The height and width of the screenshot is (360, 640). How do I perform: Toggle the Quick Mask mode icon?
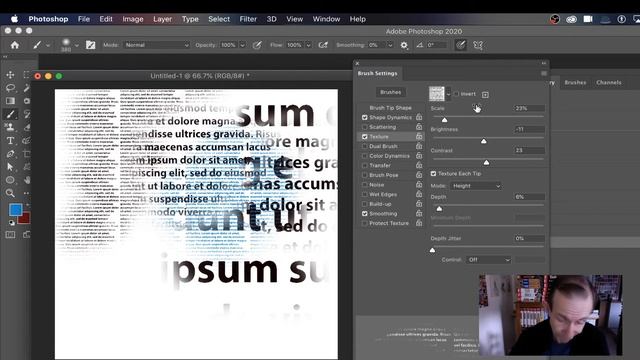pos(10,235)
